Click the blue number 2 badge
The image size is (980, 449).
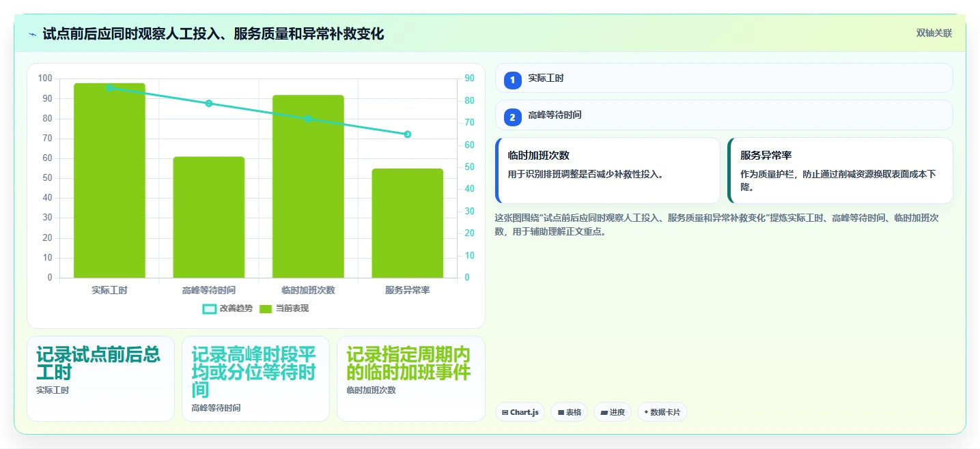(x=513, y=117)
